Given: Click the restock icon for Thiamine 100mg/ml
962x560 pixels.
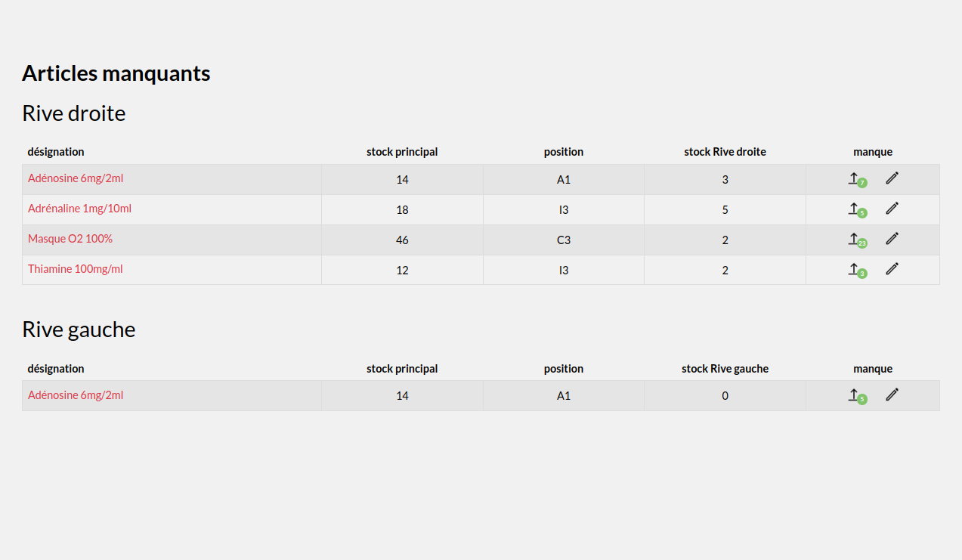Looking at the screenshot, I should point(855,270).
